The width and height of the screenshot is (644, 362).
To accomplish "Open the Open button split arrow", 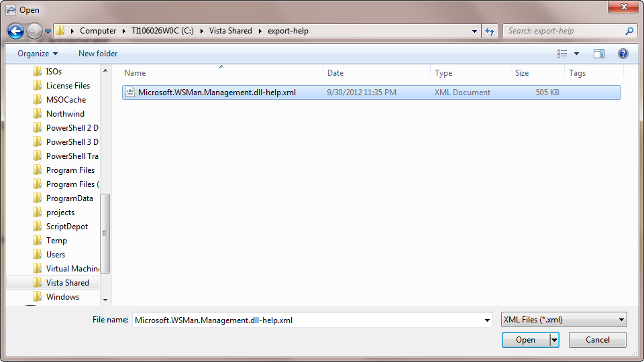I will (x=555, y=340).
